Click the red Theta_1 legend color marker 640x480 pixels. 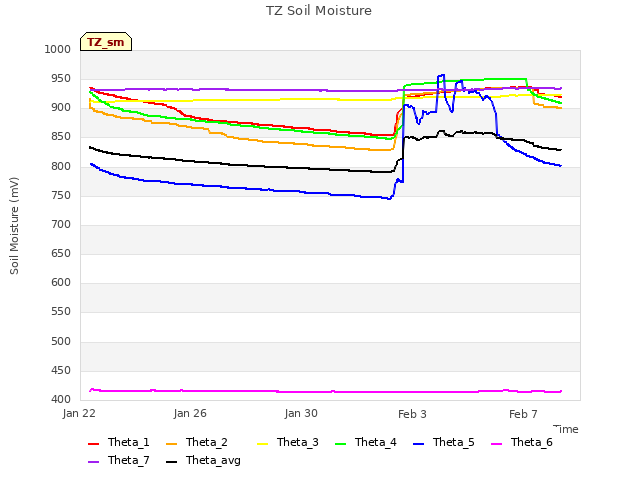[93, 444]
